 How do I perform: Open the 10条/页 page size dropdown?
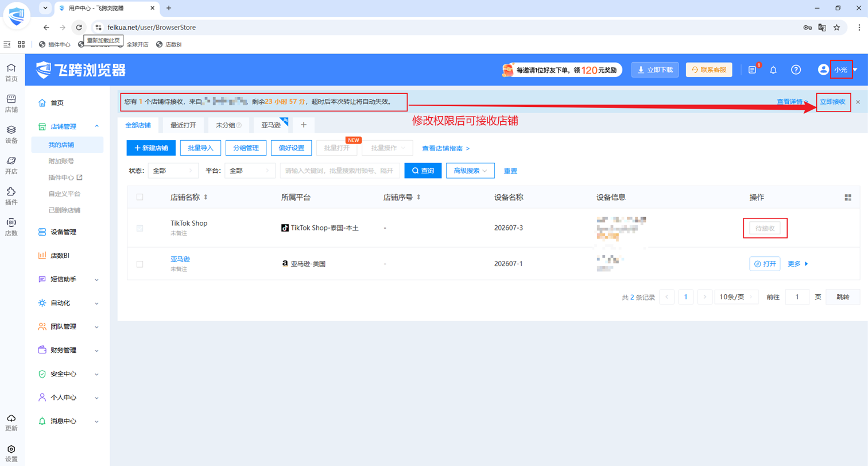737,297
